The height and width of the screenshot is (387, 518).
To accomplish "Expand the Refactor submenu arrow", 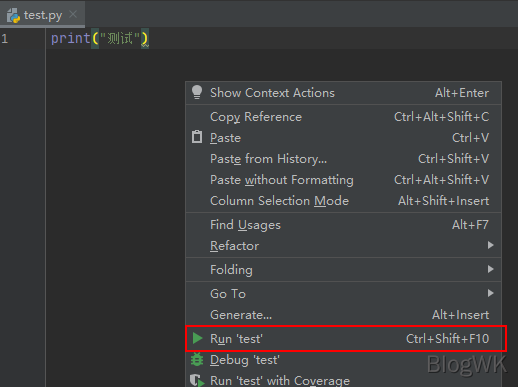I will click(490, 245).
